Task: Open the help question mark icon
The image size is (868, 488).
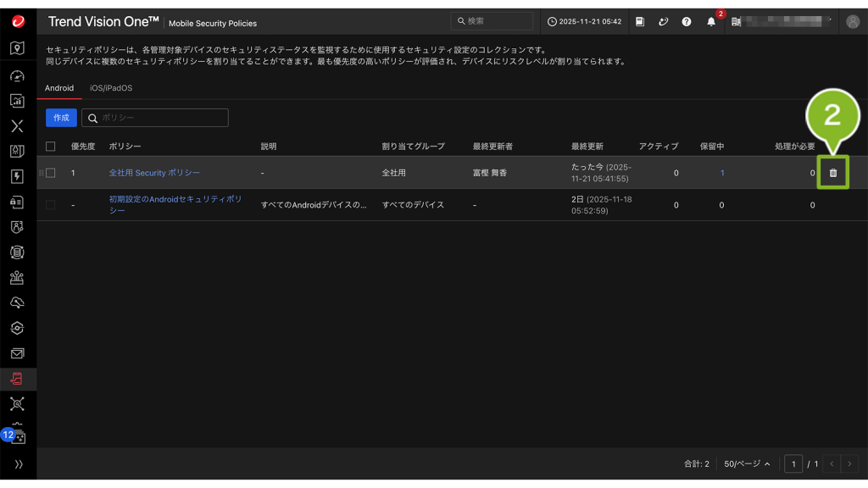Action: 687,22
